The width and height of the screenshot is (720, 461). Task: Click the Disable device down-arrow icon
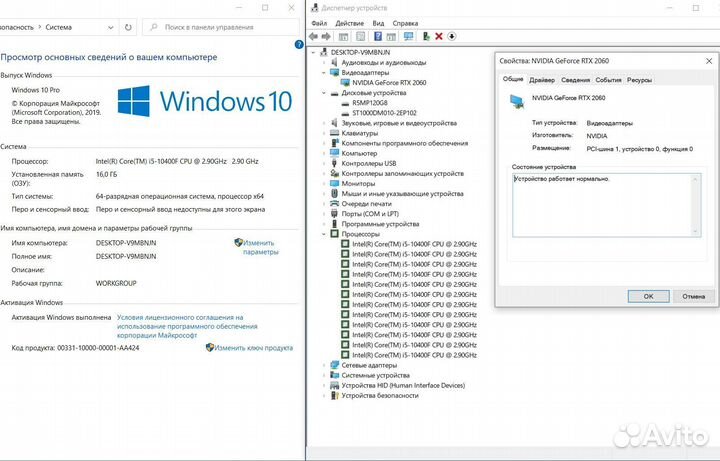tap(452, 36)
